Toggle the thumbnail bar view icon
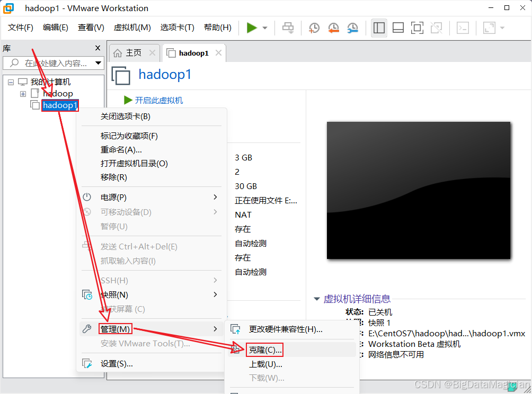The width and height of the screenshot is (532, 394). point(398,28)
